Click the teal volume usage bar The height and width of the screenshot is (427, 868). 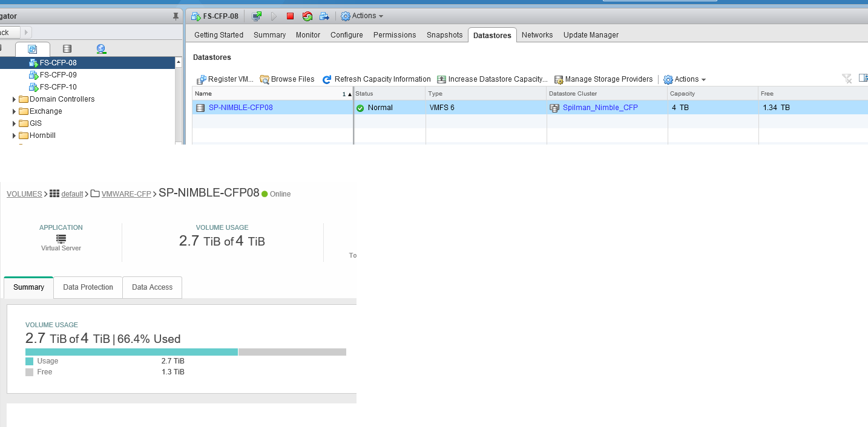tap(131, 352)
